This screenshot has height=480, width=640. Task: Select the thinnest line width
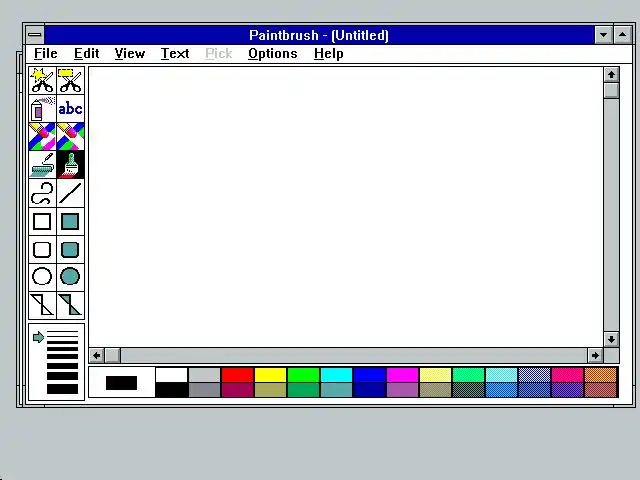62,332
